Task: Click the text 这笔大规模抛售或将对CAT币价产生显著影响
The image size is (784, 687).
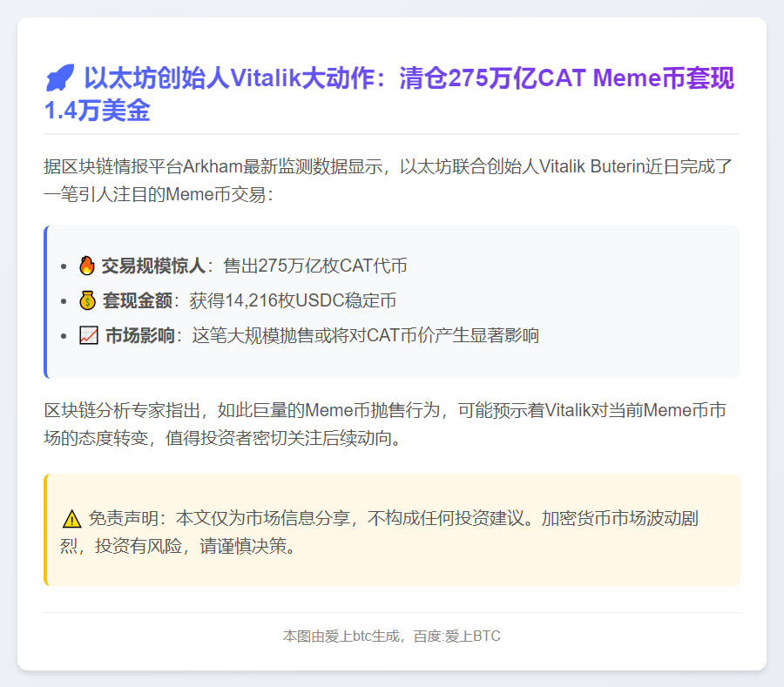Action: point(366,336)
